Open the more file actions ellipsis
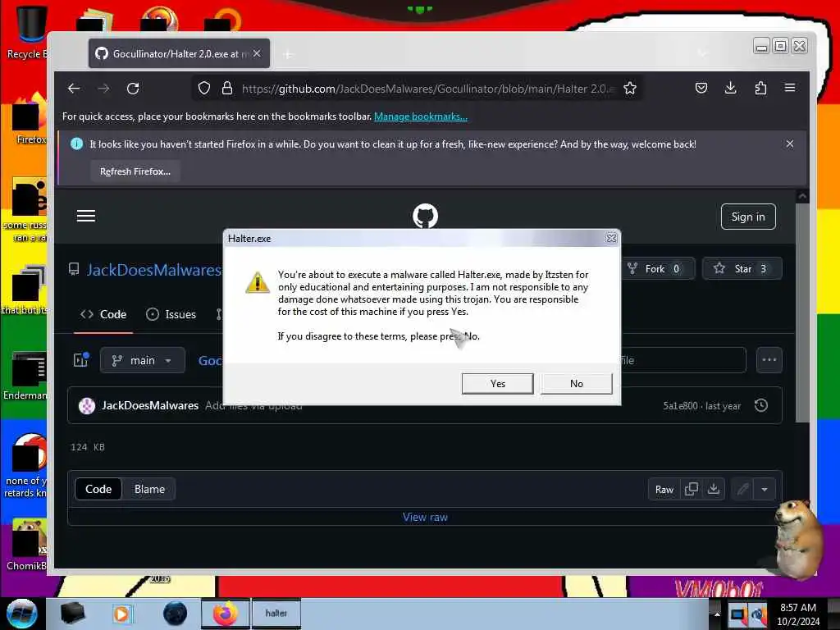This screenshot has width=840, height=630. 769,360
